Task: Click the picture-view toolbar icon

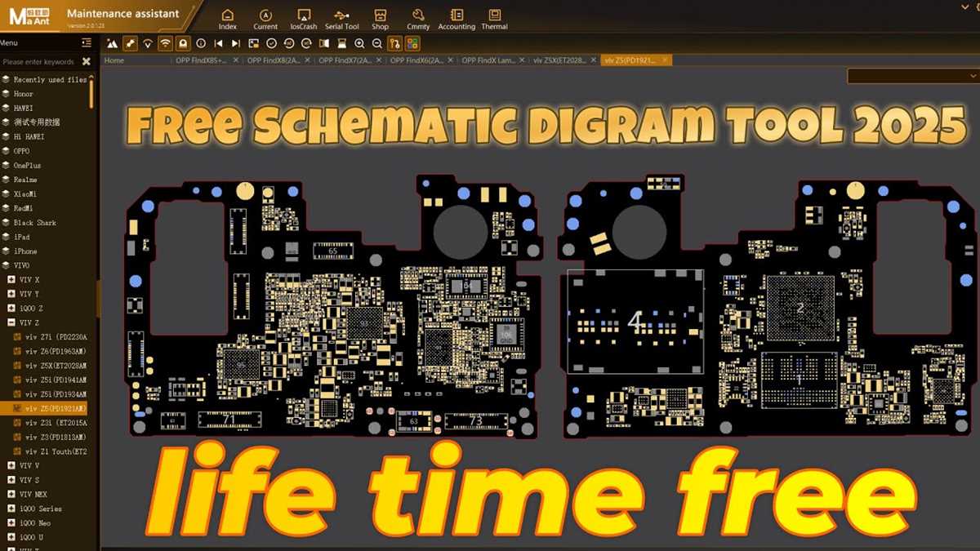Action: click(256, 43)
